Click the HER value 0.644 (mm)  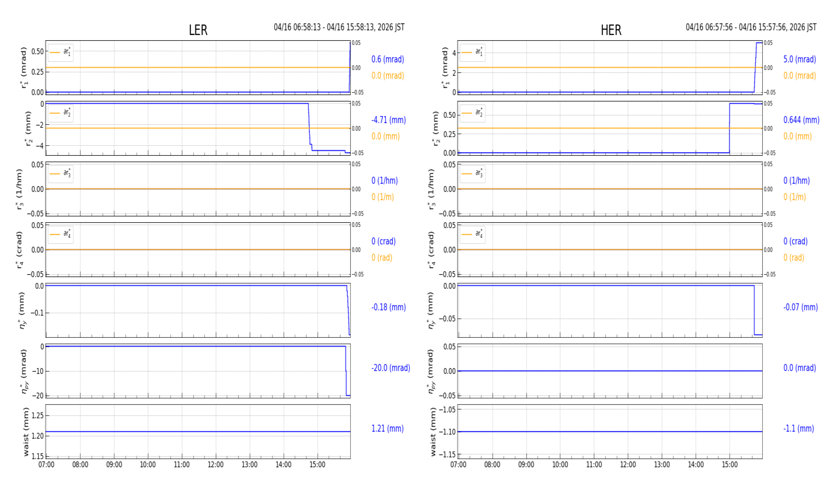801,120
